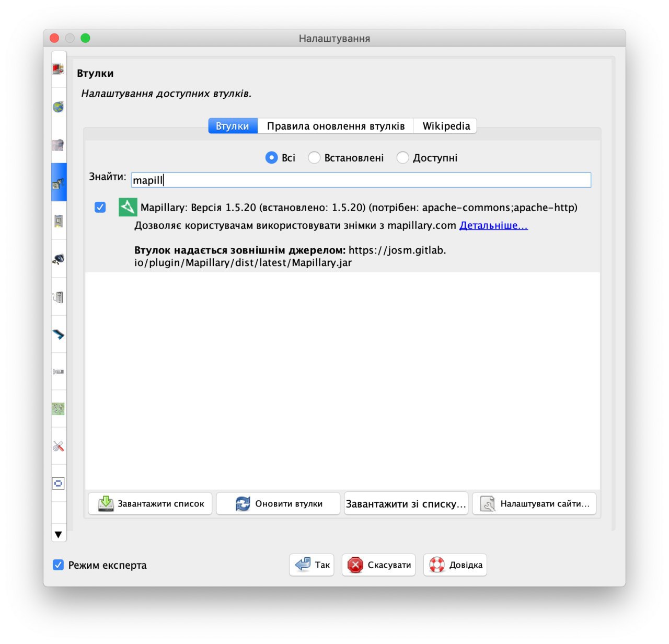The height and width of the screenshot is (644, 669).
Task: Open the Toolbar customization sidebar icon
Action: point(58,221)
